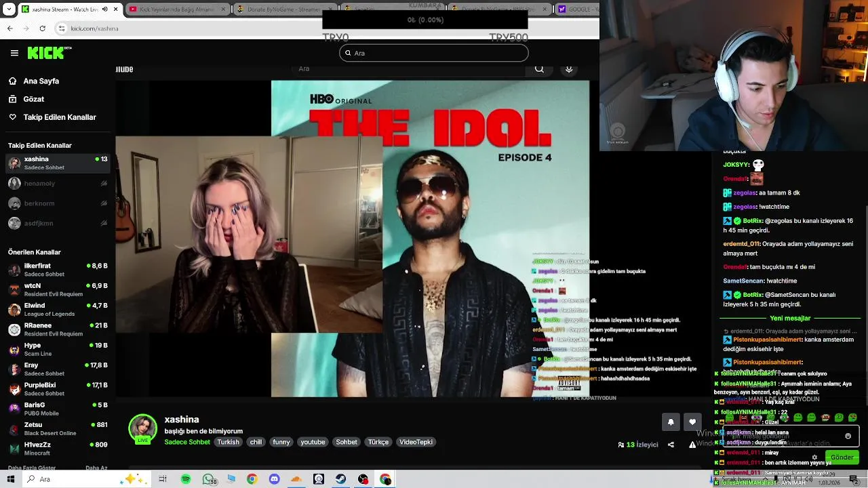Viewport: 868px width, 488px height.
Task: Send chat message with Gönder
Action: pos(842,457)
